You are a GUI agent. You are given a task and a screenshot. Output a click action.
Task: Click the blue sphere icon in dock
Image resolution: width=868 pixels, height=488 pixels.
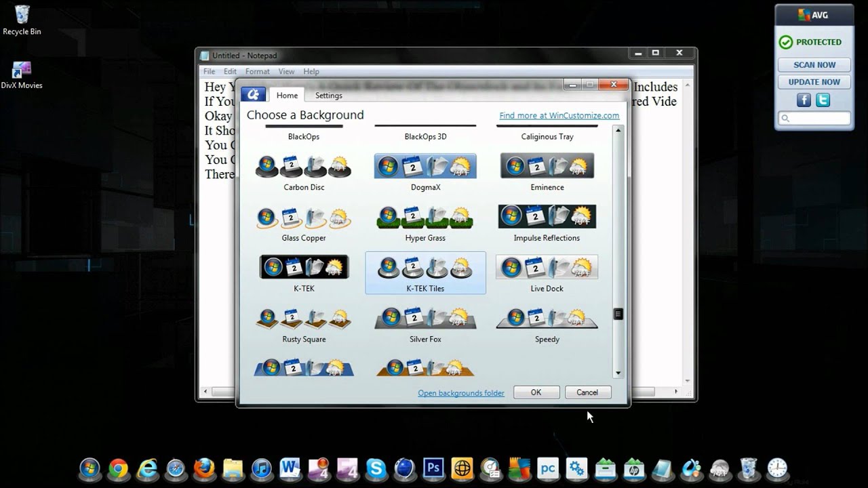[x=404, y=468]
